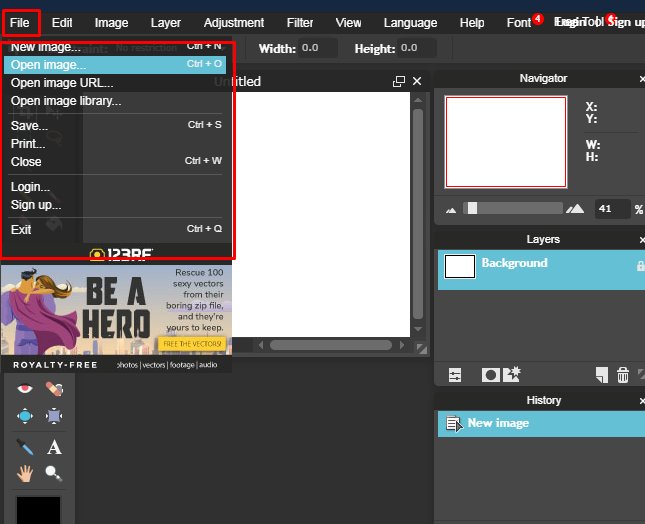
Task: Choose New image from File menu
Action: coord(115,48)
